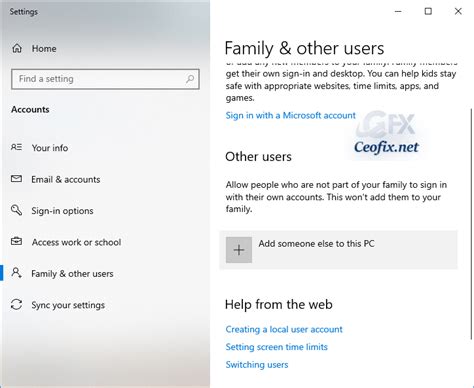The width and height of the screenshot is (474, 388).
Task: Open the Home settings page
Action: [44, 49]
